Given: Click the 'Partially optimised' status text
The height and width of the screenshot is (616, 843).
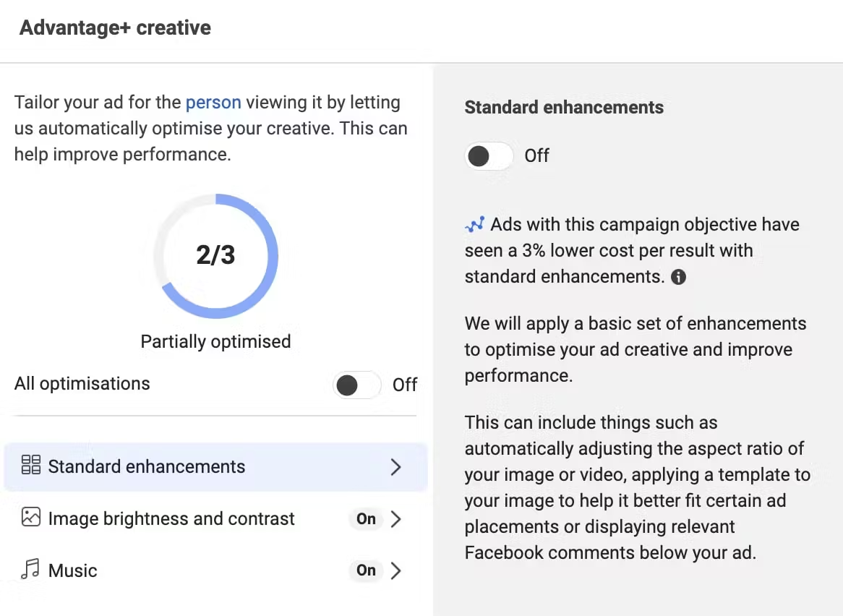Looking at the screenshot, I should coord(215,341).
